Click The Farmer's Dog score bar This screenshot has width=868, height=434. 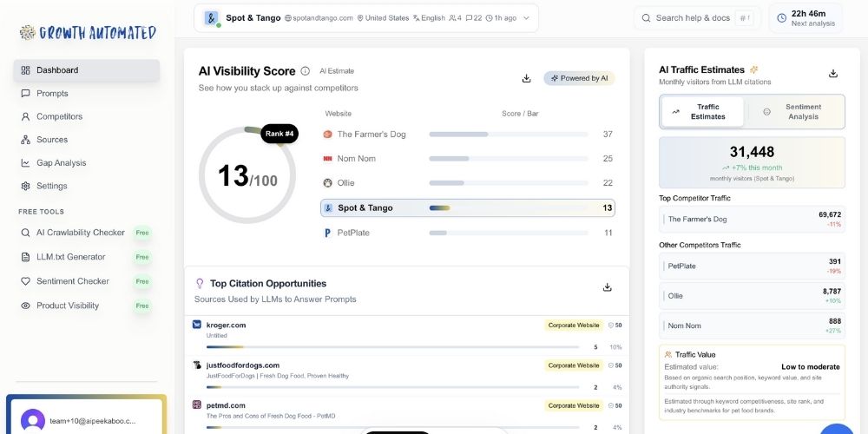[508, 135]
